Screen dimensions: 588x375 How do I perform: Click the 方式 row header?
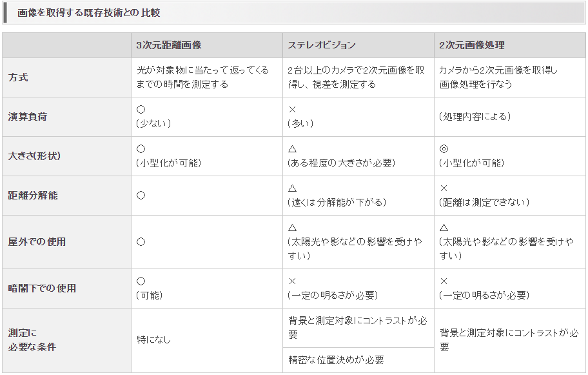tap(18, 77)
